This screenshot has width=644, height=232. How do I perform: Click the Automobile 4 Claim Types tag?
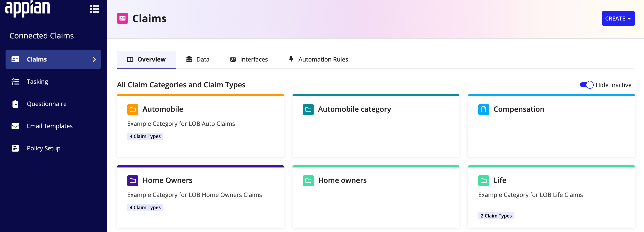[x=145, y=136]
